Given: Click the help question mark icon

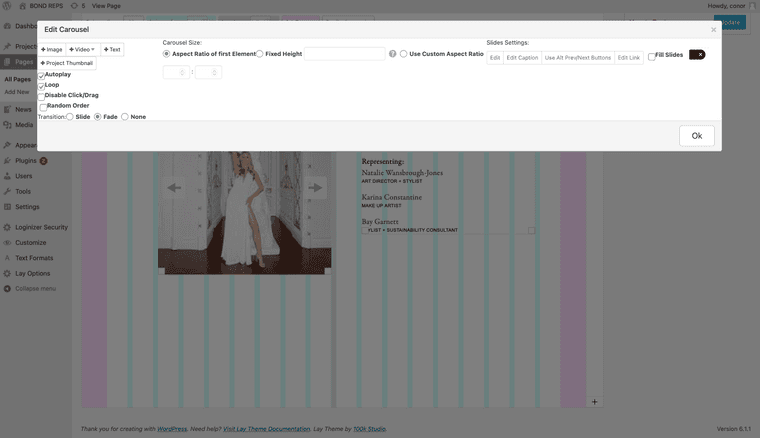Looking at the screenshot, I should coord(392,54).
